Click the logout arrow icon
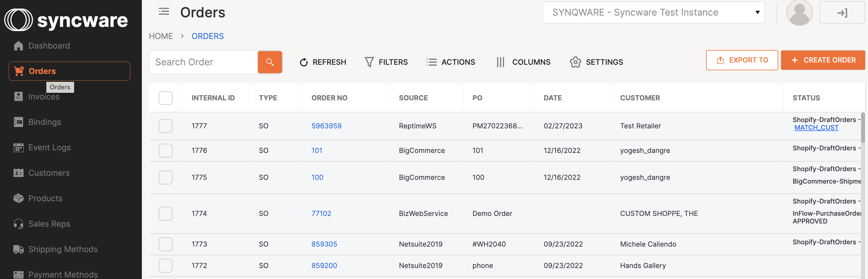868x279 pixels. (842, 13)
